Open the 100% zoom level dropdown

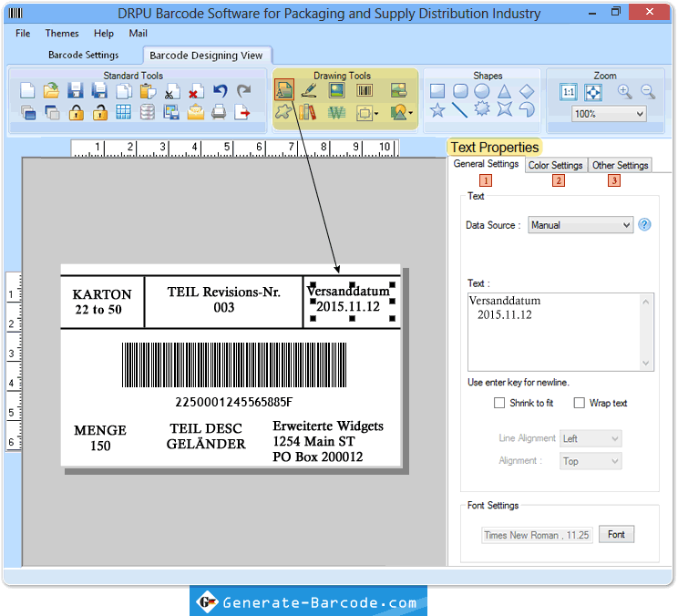[609, 114]
